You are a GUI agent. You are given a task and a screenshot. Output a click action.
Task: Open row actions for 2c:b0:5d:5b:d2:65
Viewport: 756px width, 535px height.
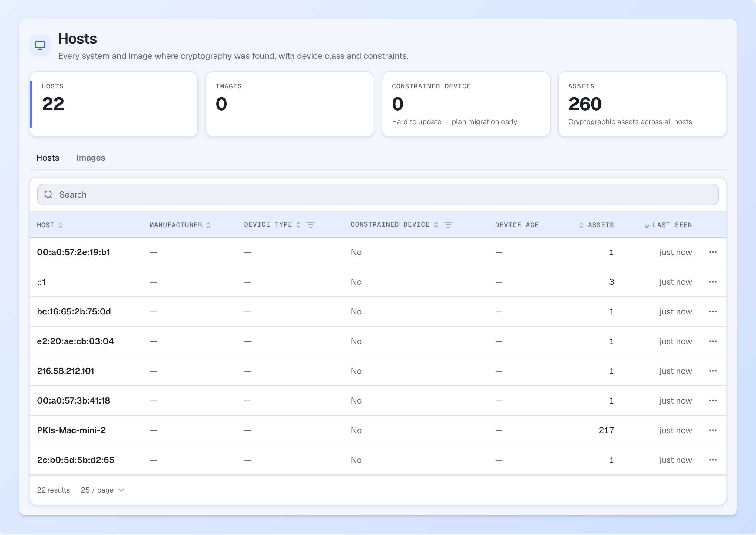click(x=713, y=460)
